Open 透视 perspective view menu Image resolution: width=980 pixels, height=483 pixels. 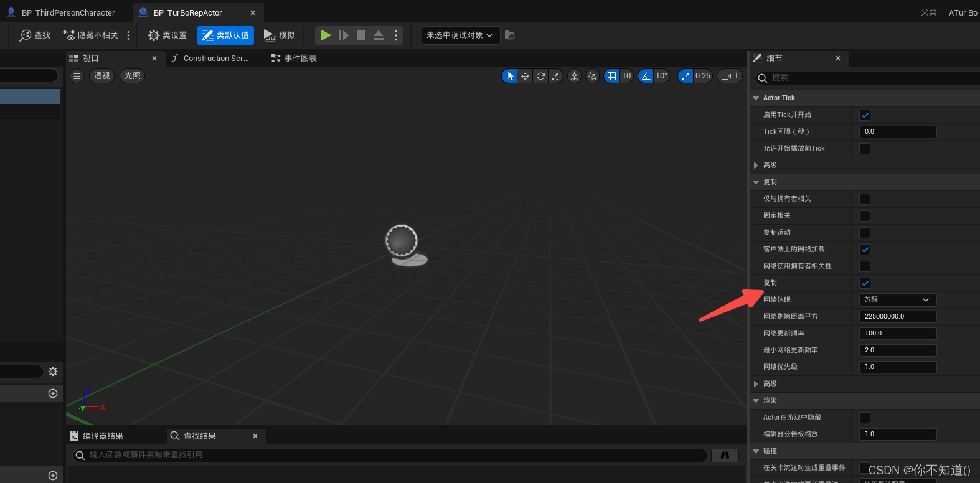click(102, 76)
